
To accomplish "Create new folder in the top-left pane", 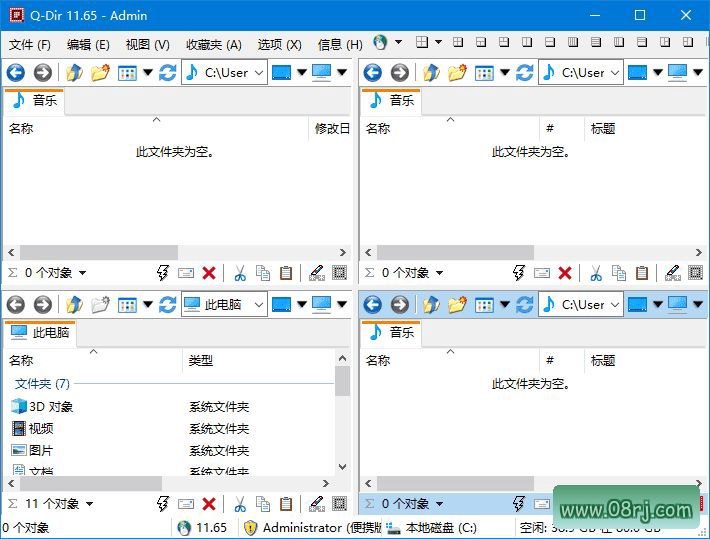I will pyautogui.click(x=101, y=72).
